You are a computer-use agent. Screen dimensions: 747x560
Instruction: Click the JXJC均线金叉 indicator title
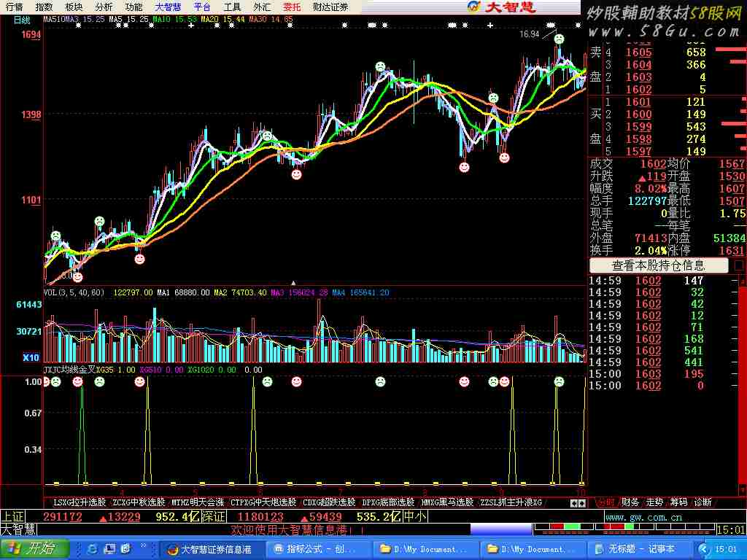click(69, 370)
